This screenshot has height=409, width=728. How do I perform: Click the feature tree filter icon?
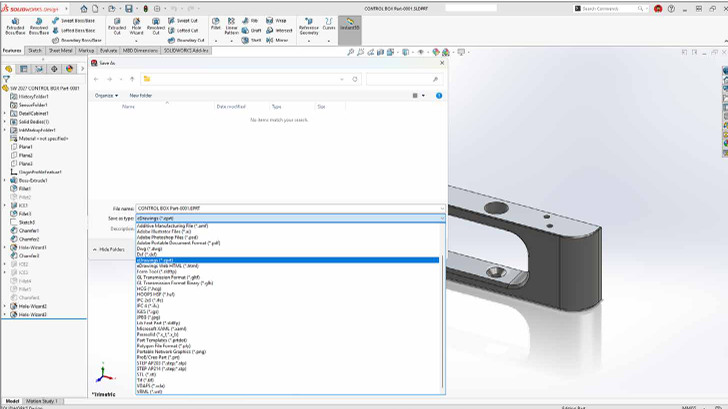click(x=6, y=79)
